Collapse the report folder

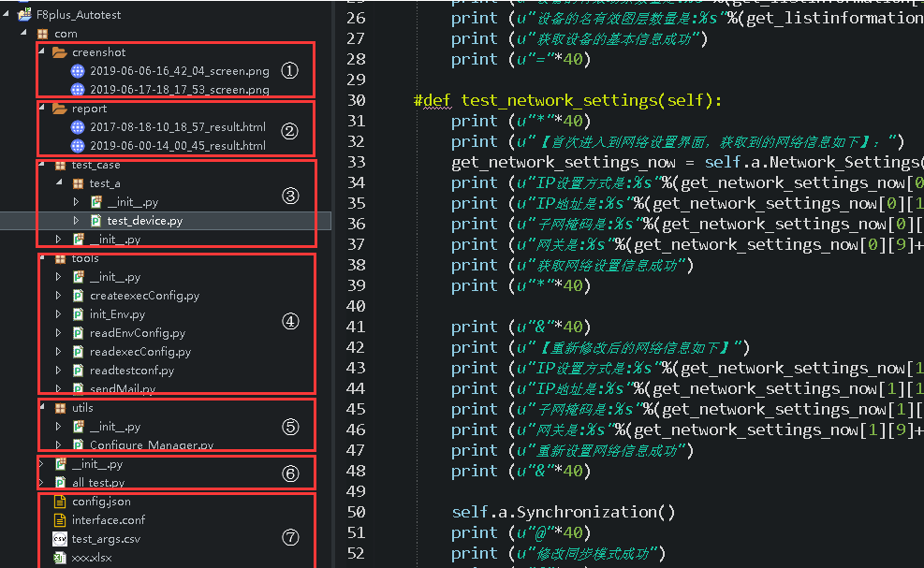[42, 108]
